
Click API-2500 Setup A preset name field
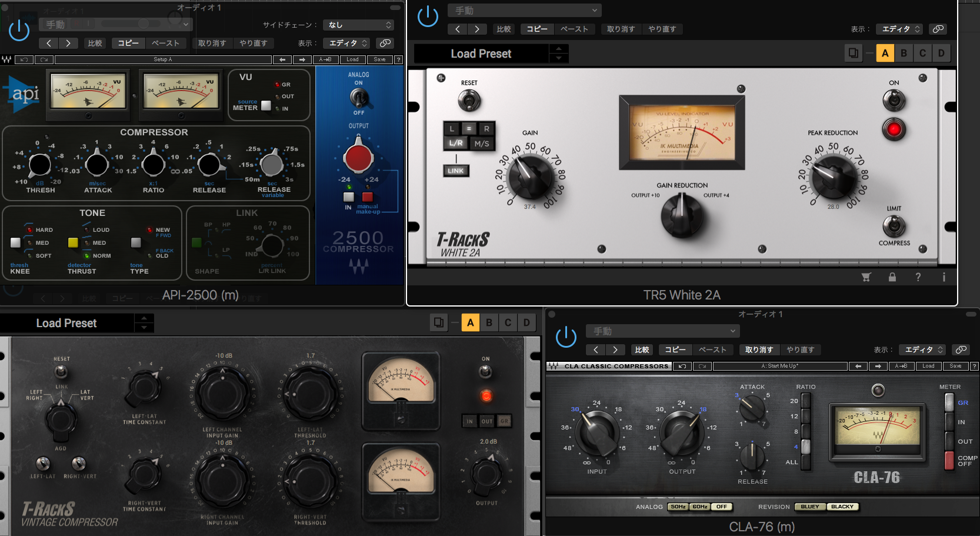point(163,59)
